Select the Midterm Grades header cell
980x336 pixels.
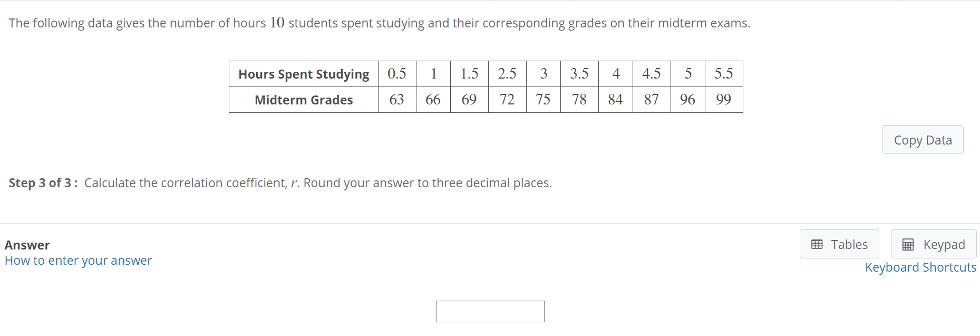[x=303, y=100]
